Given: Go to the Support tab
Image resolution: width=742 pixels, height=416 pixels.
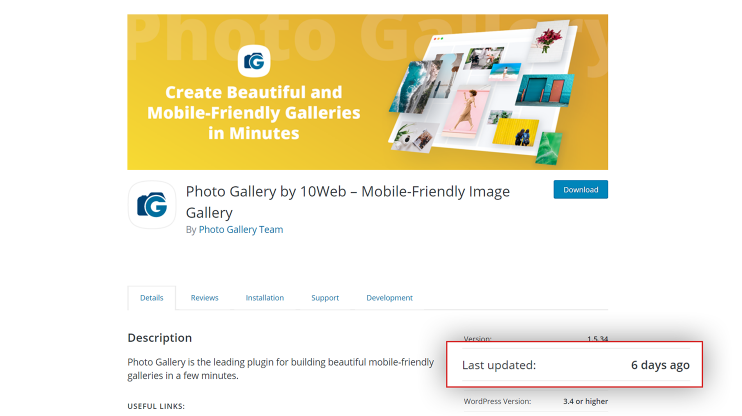Looking at the screenshot, I should point(325,298).
